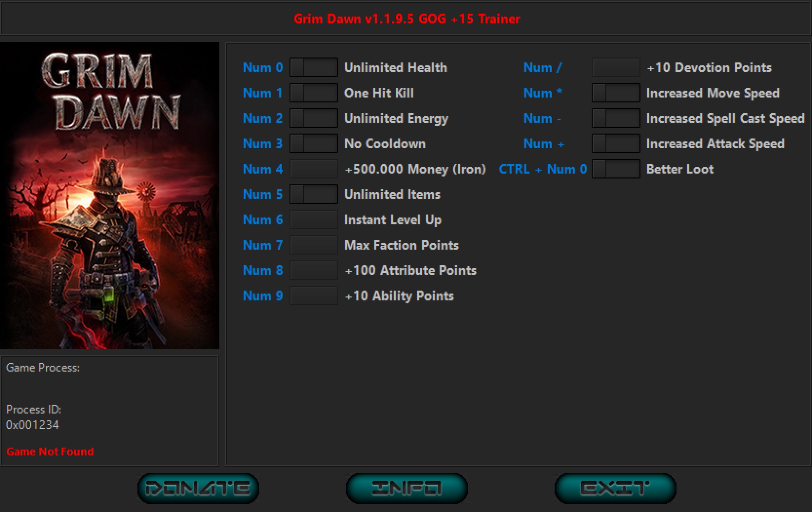Activate the +500.000 Money (Iron) box
This screenshot has height=512, width=812.
(314, 169)
